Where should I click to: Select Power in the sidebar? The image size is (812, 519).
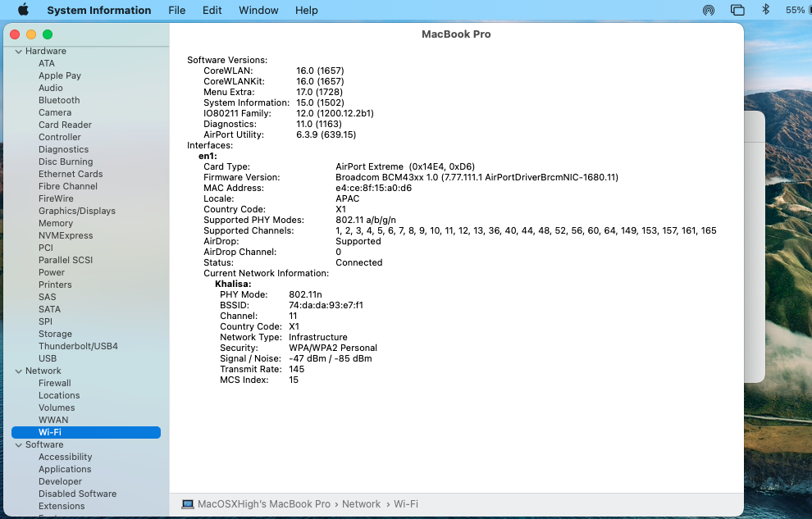[52, 273]
